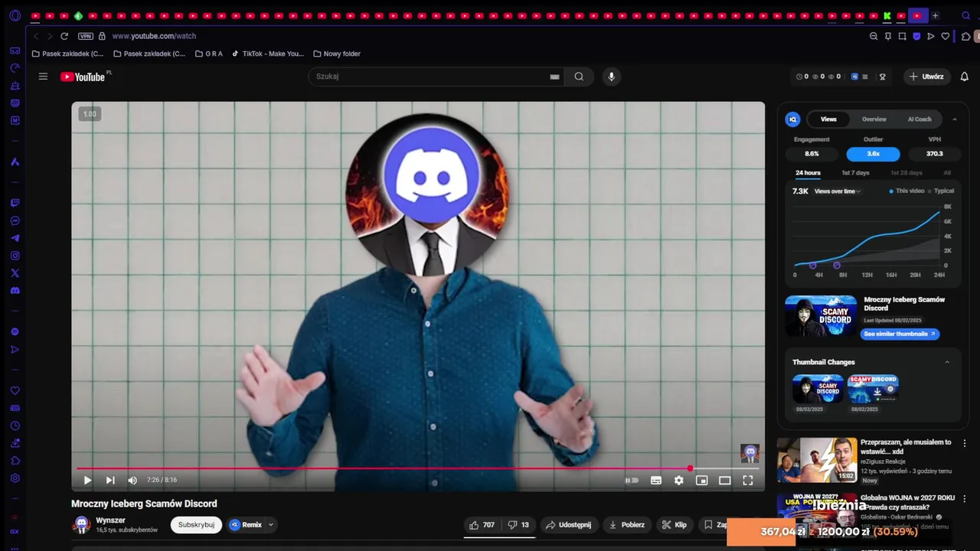The width and height of the screenshot is (980, 551).
Task: Skip to the next video
Action: (110, 480)
